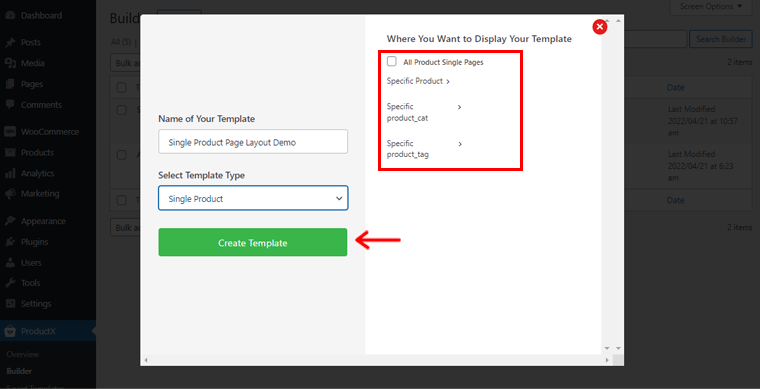Close the template modal with red X
This screenshot has height=389, width=760.
coord(600,27)
